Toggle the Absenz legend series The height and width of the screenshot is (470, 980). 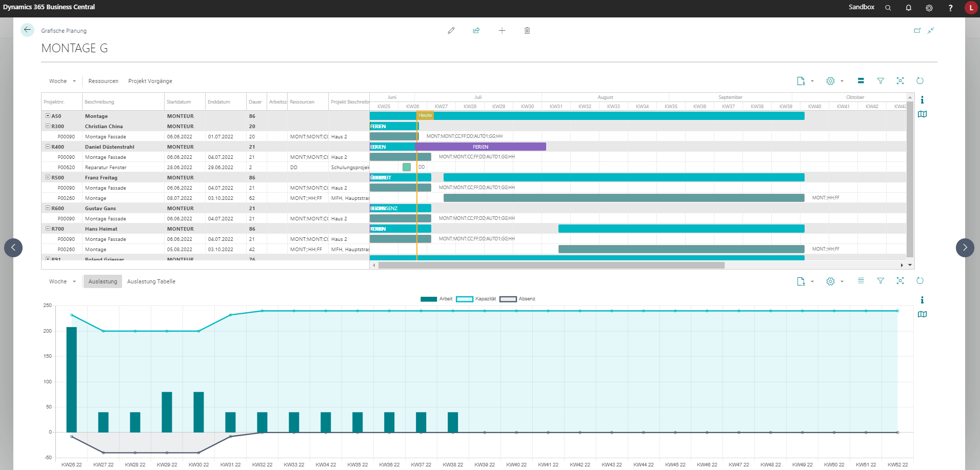pyautogui.click(x=517, y=299)
